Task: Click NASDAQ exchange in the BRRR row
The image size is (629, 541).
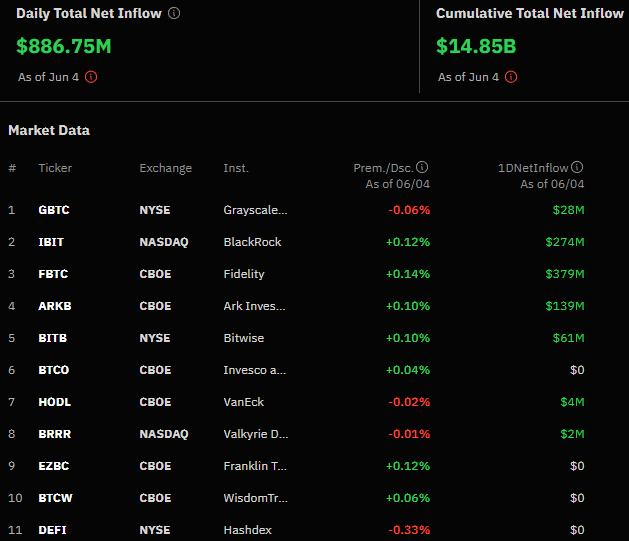Action: click(x=164, y=434)
